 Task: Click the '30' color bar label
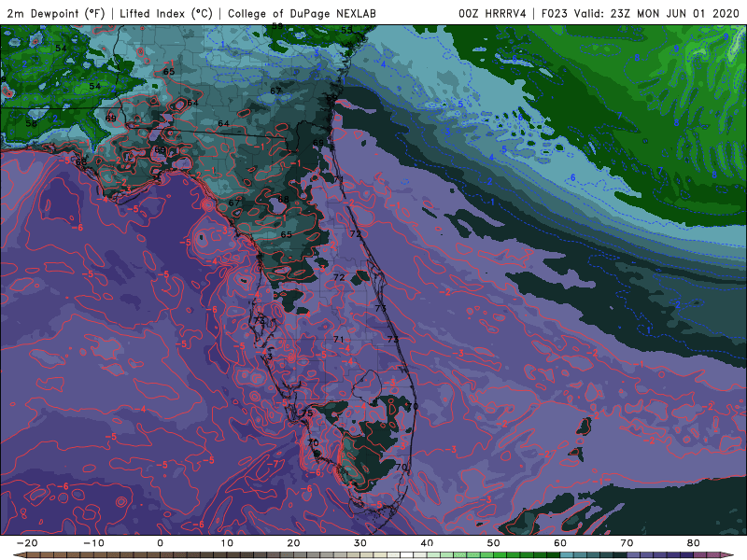point(360,543)
